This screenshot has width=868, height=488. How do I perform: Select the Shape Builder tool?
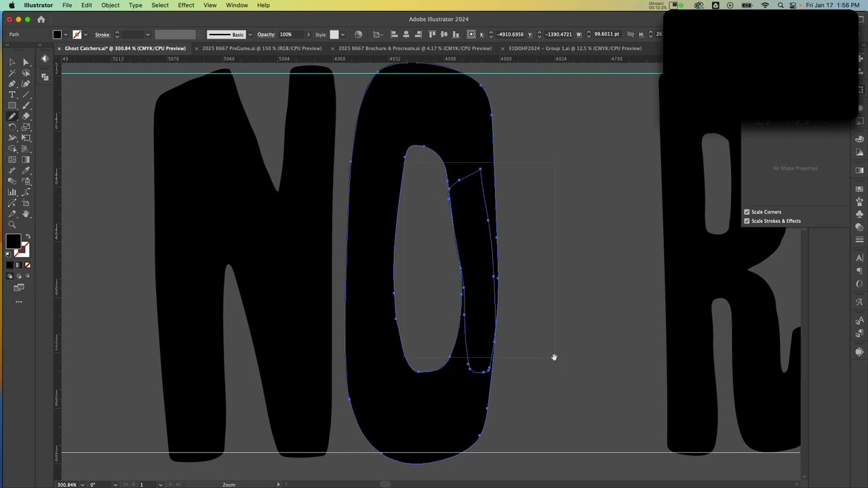tap(12, 148)
